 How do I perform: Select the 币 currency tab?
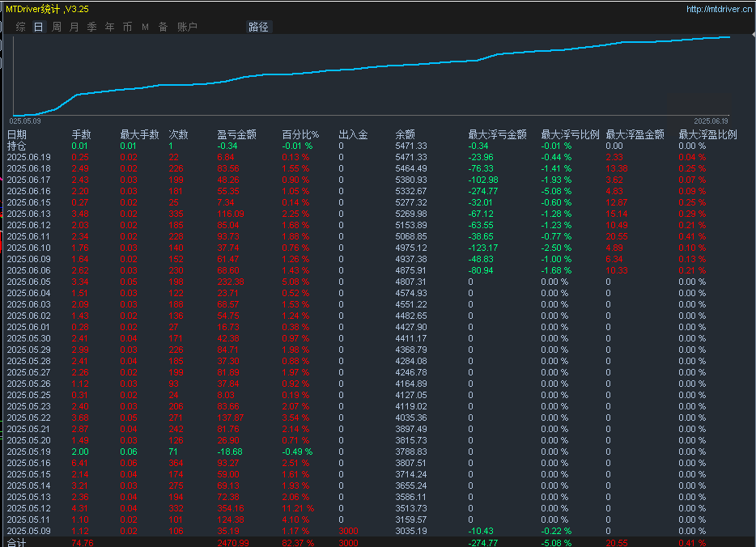point(127,27)
